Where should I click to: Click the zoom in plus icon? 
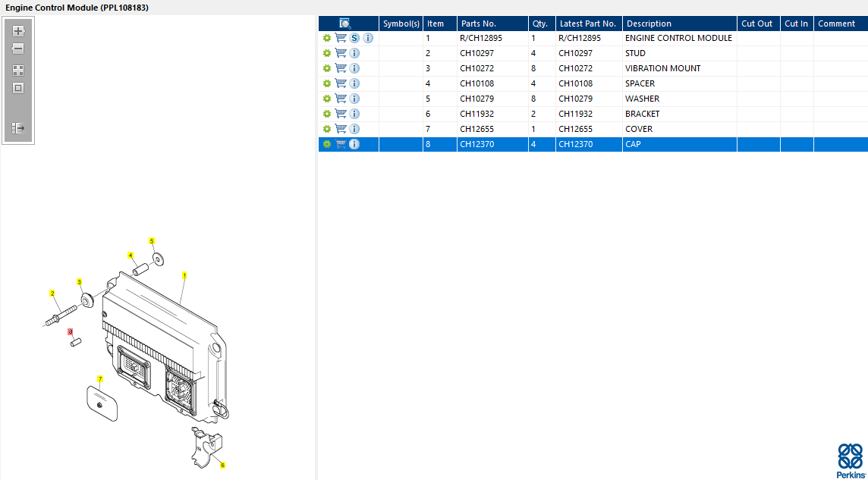coord(18,31)
